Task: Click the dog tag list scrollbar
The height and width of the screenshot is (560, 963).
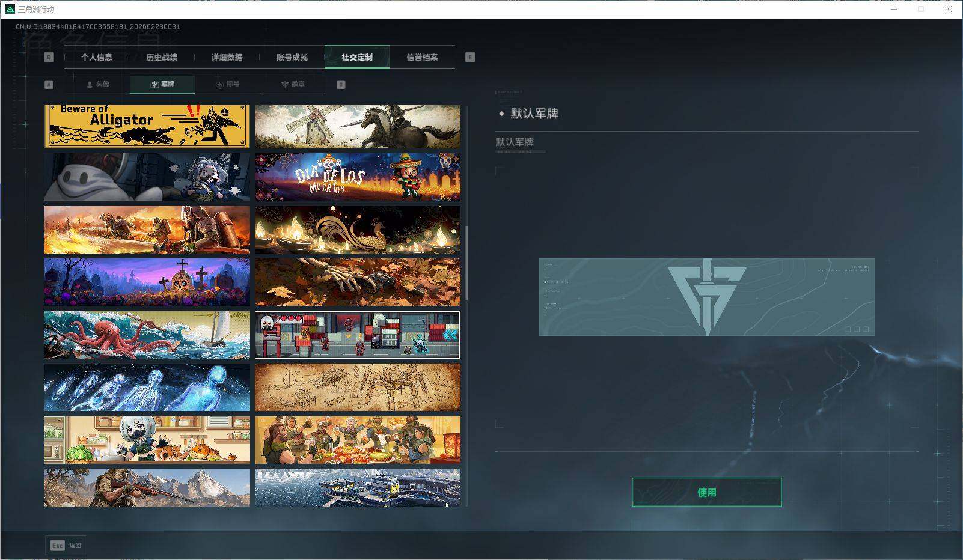Action: click(x=466, y=264)
